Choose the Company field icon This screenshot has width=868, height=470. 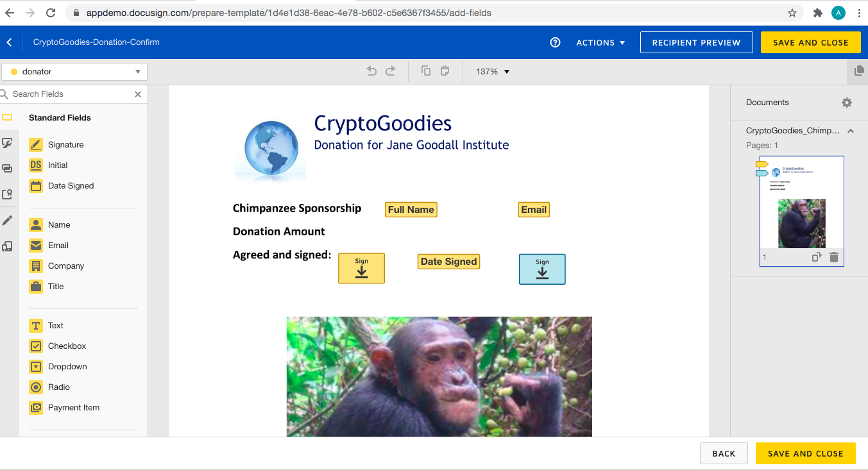(x=36, y=266)
